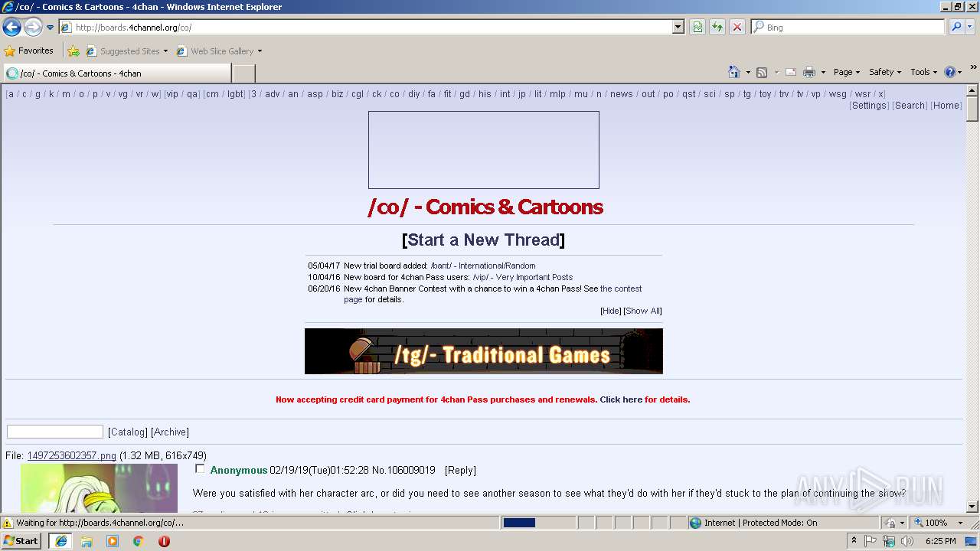
Task: Click the Home link at top right
Action: pos(946,106)
